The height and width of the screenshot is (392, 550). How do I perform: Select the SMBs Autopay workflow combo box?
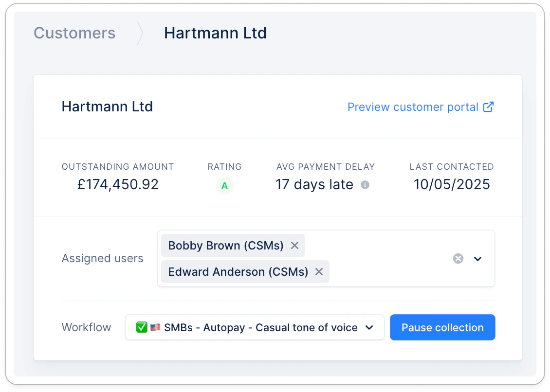click(x=255, y=327)
